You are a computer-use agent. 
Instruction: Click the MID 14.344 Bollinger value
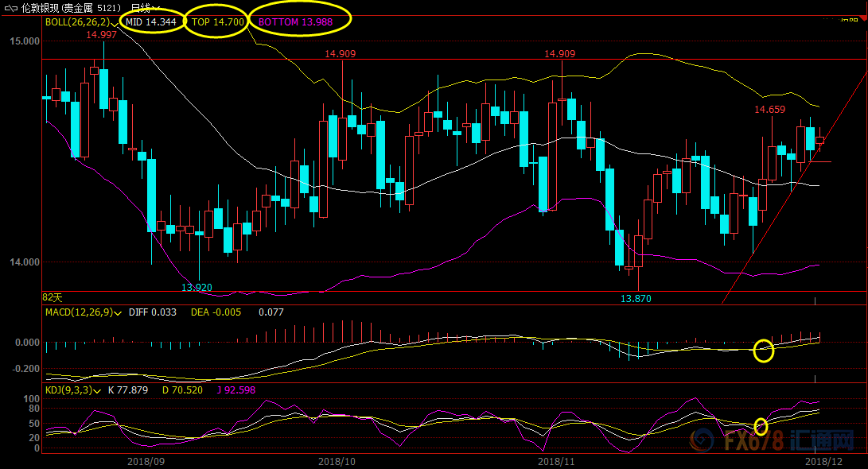coord(150,22)
